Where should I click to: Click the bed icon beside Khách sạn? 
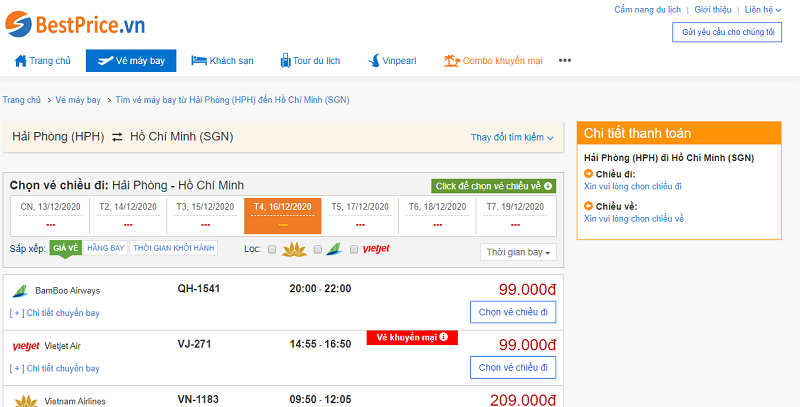198,61
